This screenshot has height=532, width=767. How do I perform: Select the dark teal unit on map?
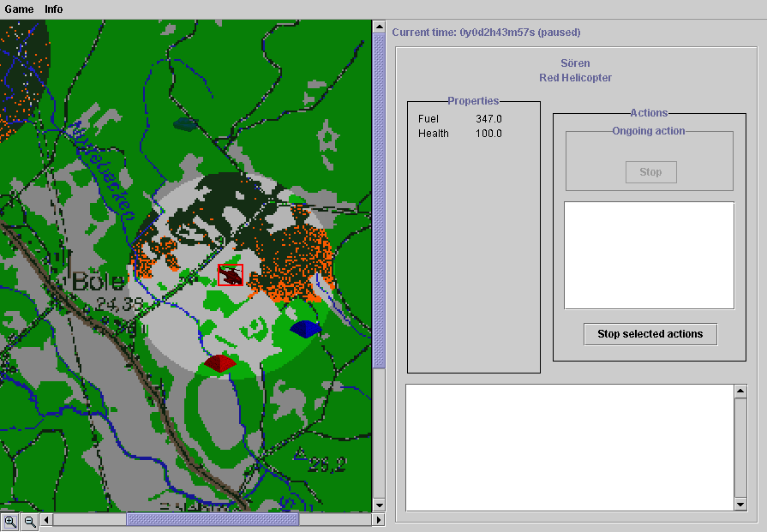[x=184, y=124]
